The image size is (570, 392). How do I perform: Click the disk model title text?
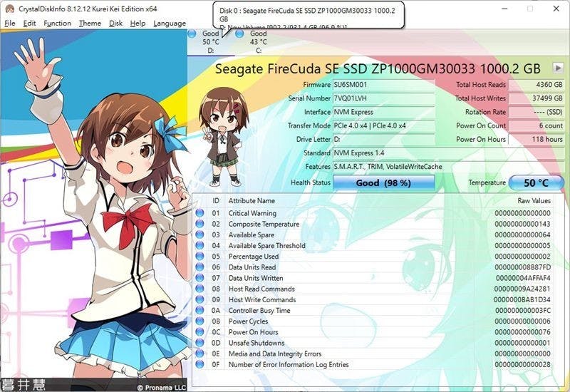pyautogui.click(x=378, y=68)
